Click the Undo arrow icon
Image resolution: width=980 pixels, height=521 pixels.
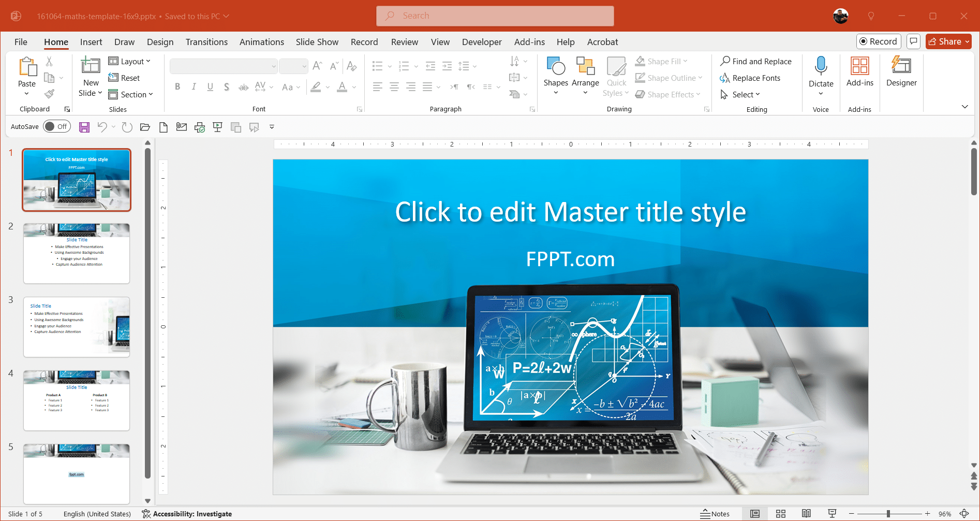(x=102, y=127)
